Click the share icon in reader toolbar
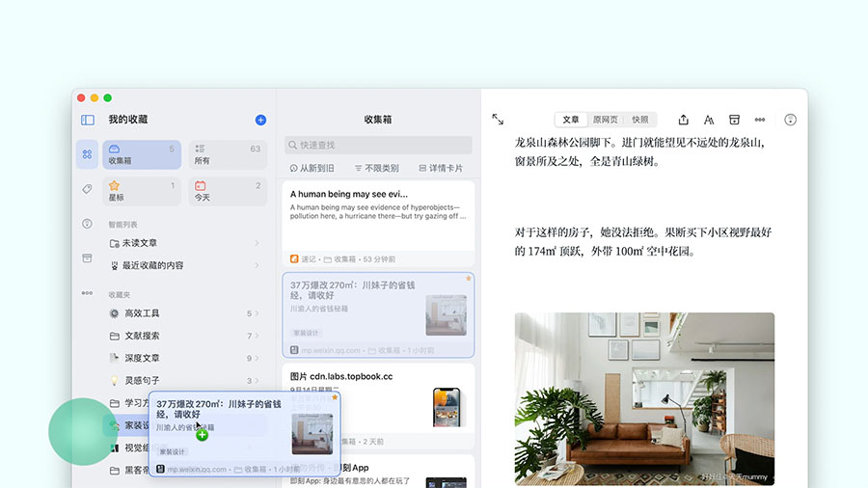This screenshot has width=868, height=488. [684, 120]
